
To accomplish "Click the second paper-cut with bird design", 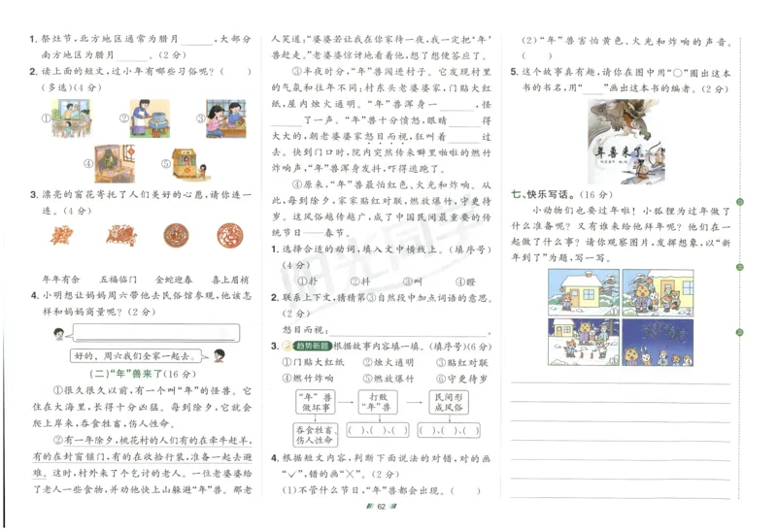I will 120,235.
